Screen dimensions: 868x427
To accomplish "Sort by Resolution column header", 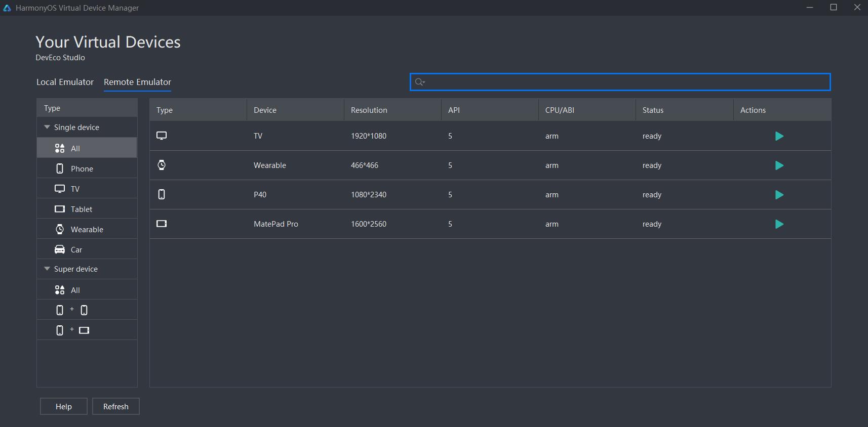I will 392,110.
